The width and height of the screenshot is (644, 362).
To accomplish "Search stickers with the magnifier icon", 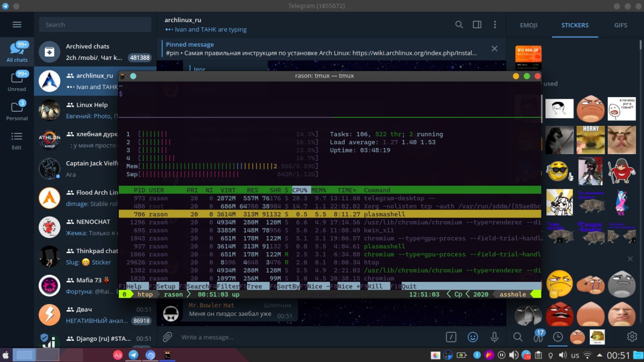I will pyautogui.click(x=518, y=337).
